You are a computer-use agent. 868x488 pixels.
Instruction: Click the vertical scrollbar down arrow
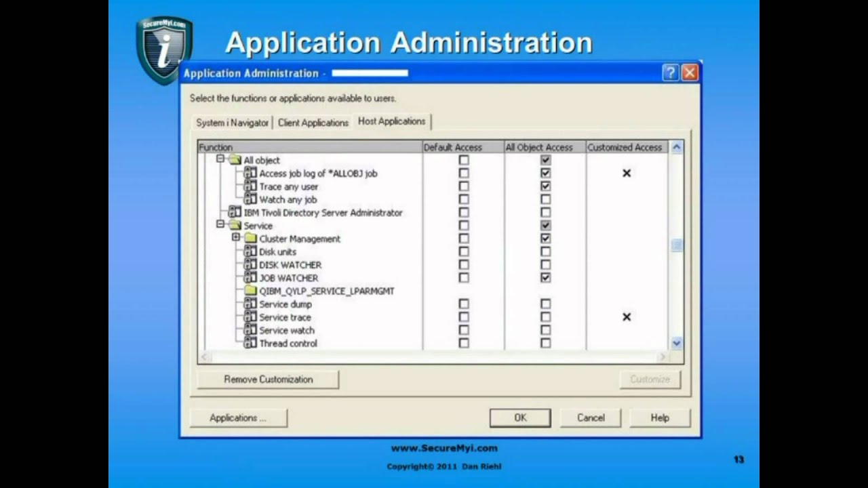click(x=676, y=344)
